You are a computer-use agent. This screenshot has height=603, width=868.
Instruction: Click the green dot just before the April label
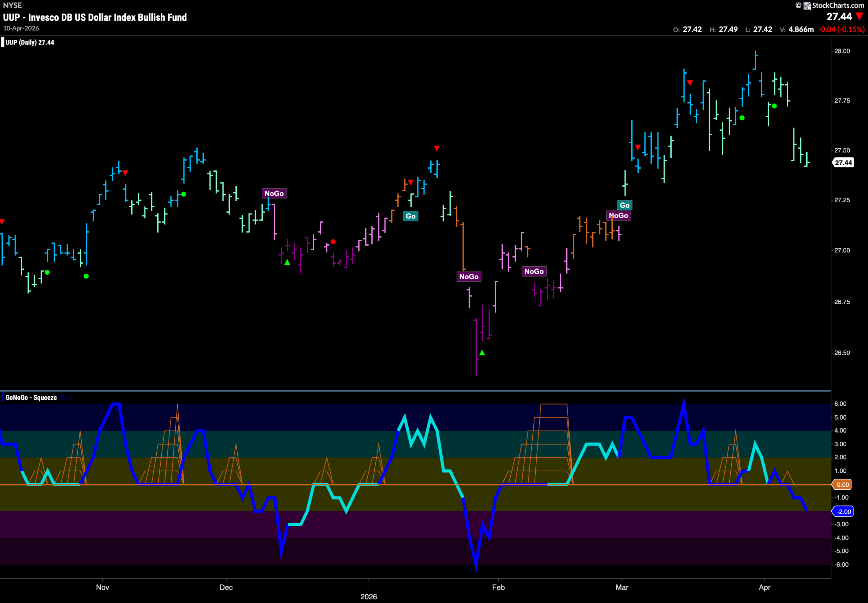(774, 106)
